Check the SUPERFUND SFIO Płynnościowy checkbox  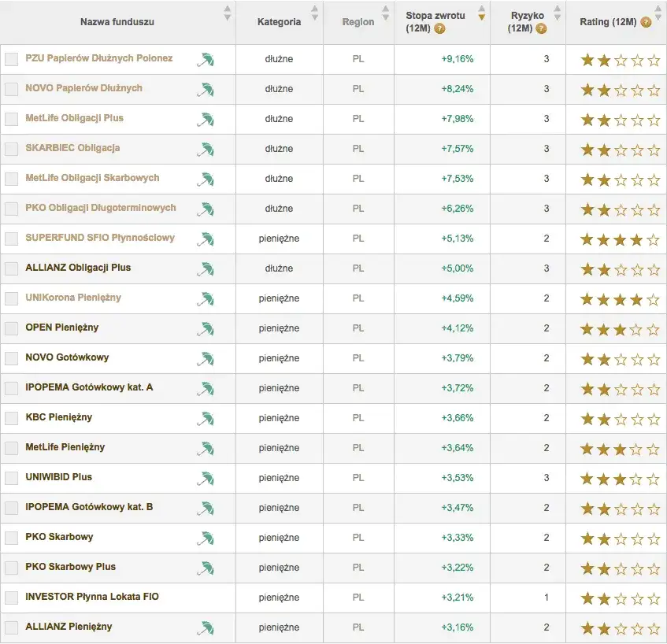coord(12,239)
